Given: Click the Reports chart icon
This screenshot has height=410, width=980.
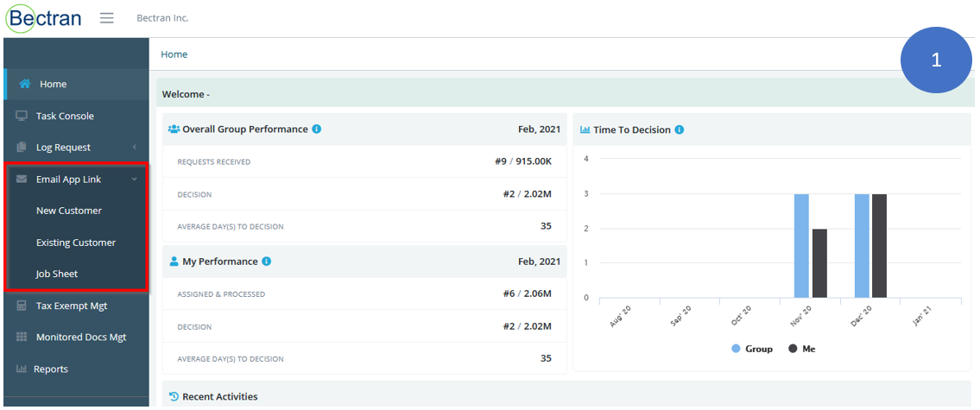Looking at the screenshot, I should pyautogui.click(x=22, y=369).
